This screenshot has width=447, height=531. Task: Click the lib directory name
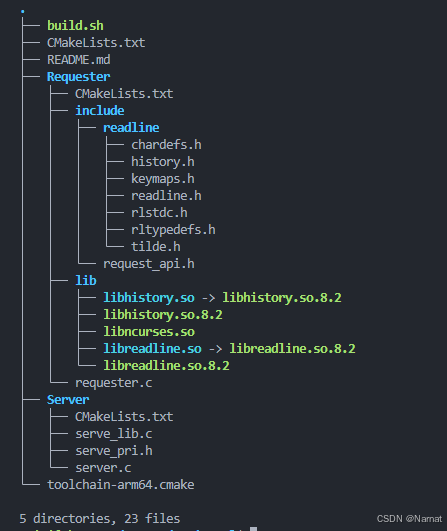pyautogui.click(x=86, y=281)
